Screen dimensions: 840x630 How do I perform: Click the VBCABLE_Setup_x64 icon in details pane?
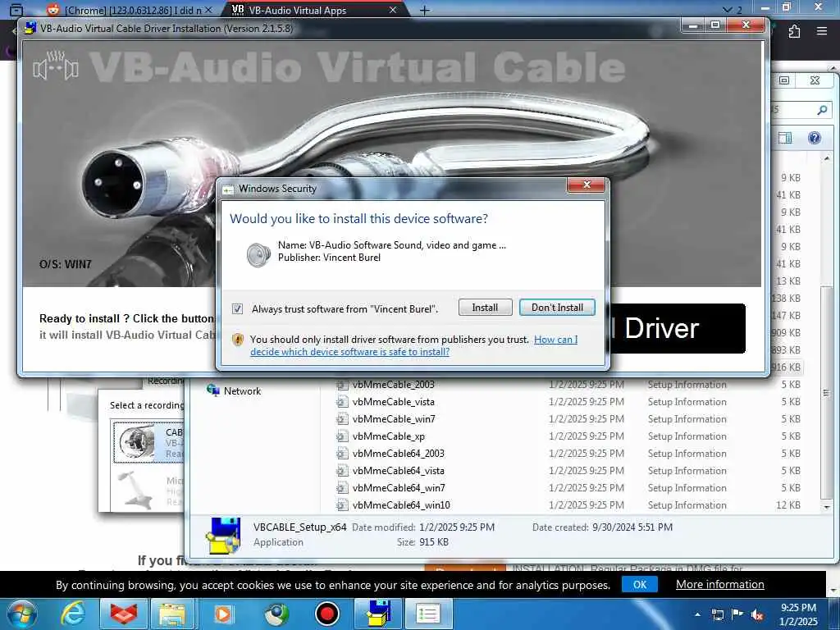[223, 535]
